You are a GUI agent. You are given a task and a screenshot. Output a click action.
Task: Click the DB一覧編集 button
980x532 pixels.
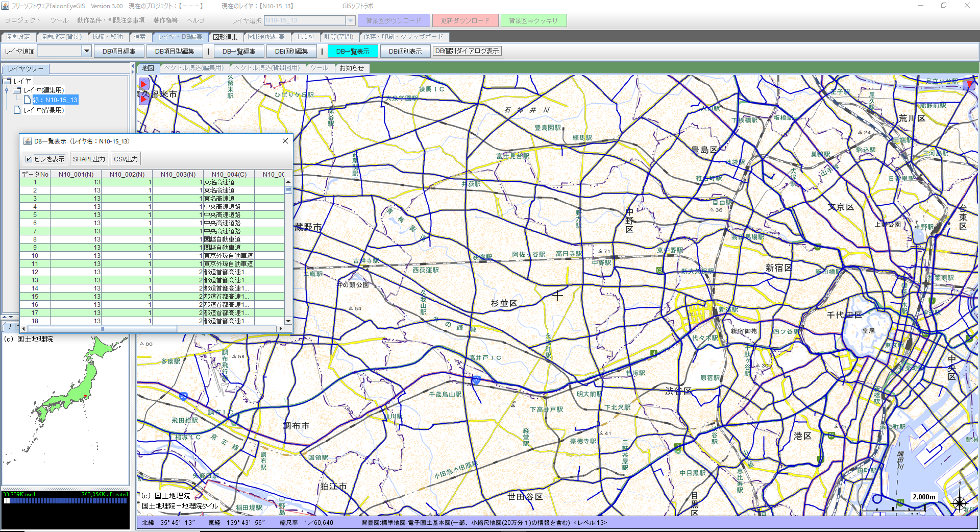pos(239,51)
